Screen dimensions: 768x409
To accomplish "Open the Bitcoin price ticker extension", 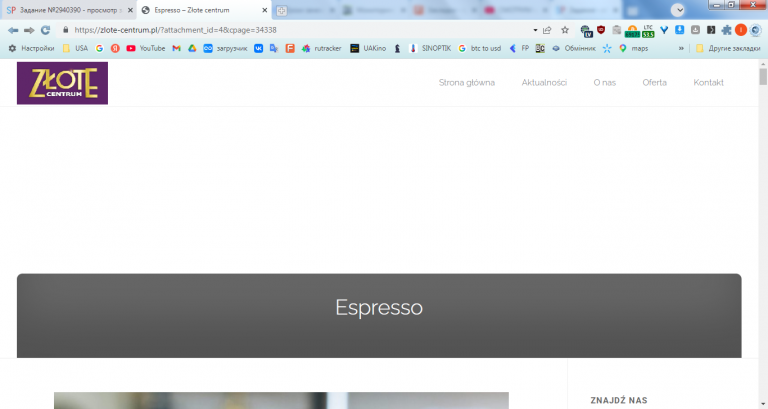I will [x=632, y=31].
